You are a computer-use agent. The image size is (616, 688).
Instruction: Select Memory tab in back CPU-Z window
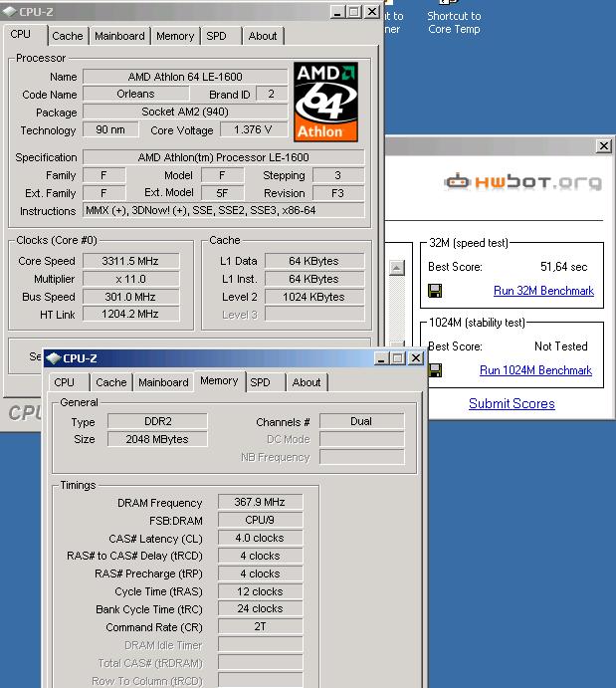[175, 36]
